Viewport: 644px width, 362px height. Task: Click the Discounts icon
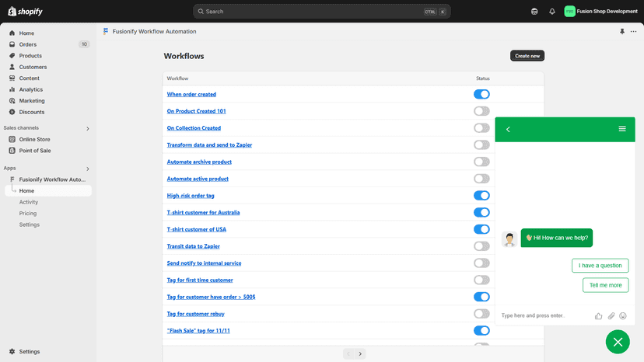(x=12, y=112)
